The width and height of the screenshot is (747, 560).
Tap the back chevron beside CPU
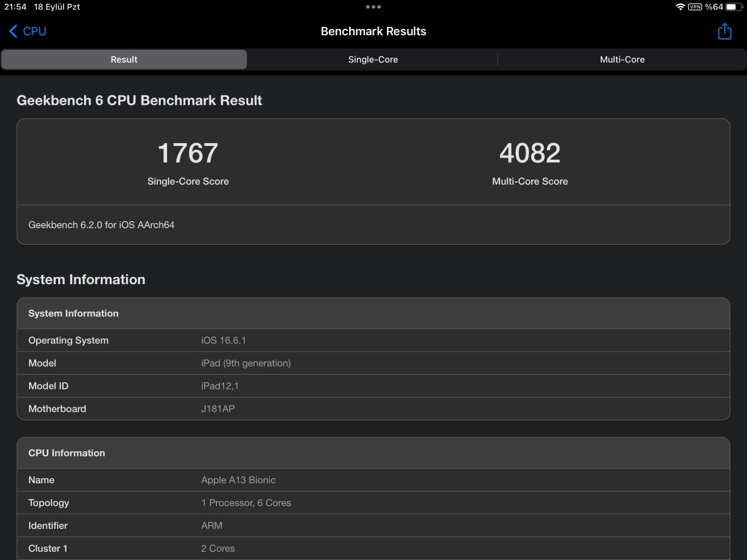(x=13, y=31)
